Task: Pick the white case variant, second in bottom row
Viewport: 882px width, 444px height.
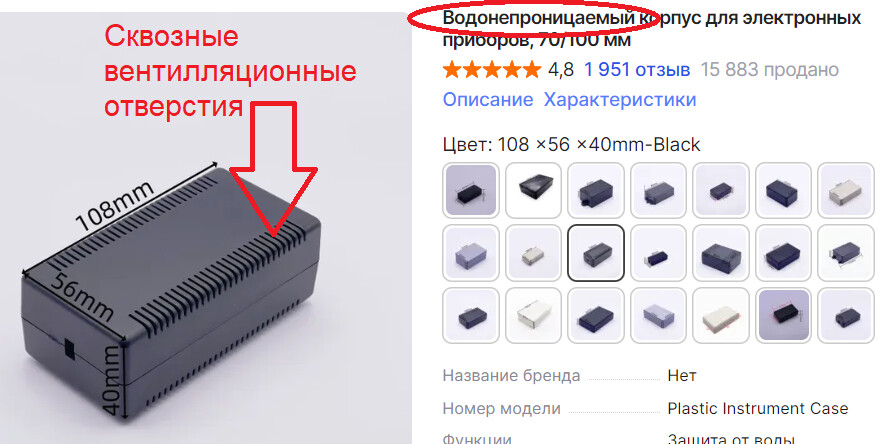Action: 533,315
